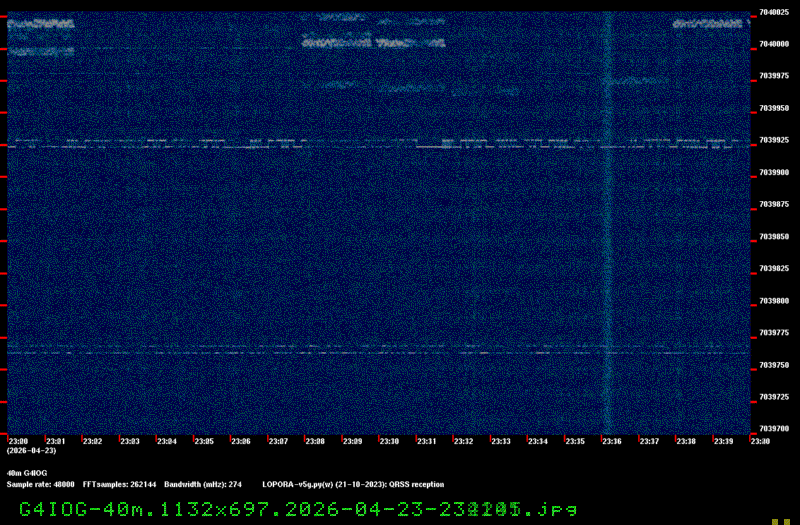800x525 pixels.
Task: Click the 23:02 time axis label
Action: tap(92, 441)
